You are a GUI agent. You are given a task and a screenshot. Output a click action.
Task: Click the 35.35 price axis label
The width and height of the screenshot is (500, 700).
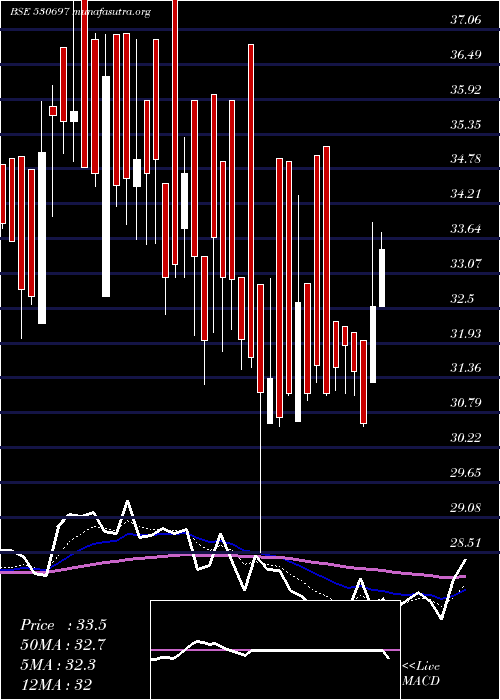point(466,124)
